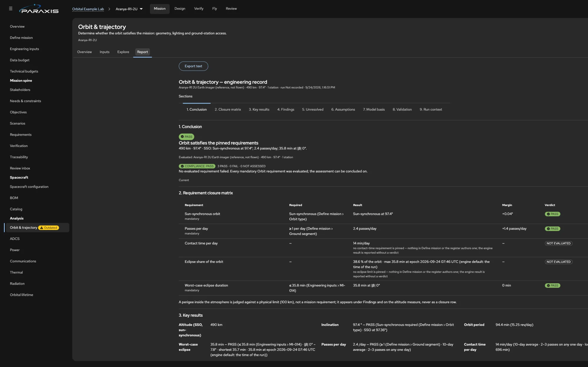Screen dimensions: 588x367
Task: Open ADCS analysis in the sidebar
Action: tap(15, 239)
